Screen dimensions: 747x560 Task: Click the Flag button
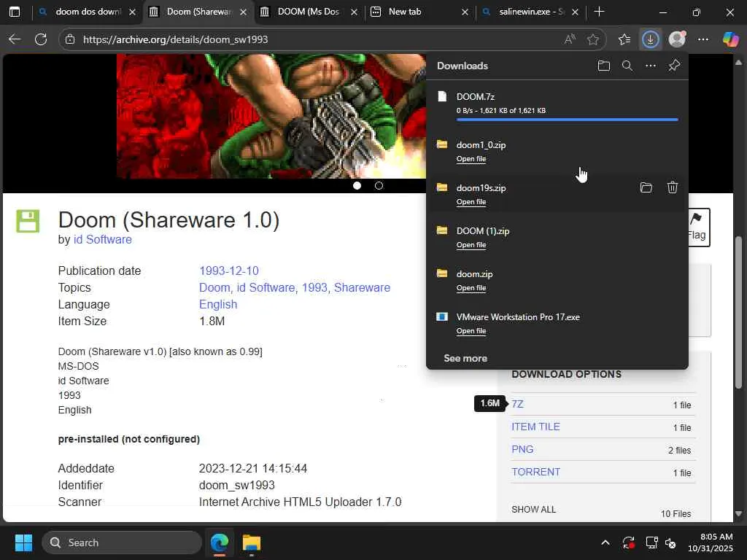tap(698, 227)
